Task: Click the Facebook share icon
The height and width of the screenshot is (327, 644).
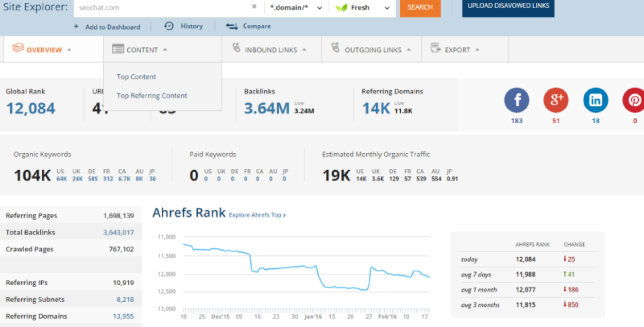Action: [x=516, y=101]
